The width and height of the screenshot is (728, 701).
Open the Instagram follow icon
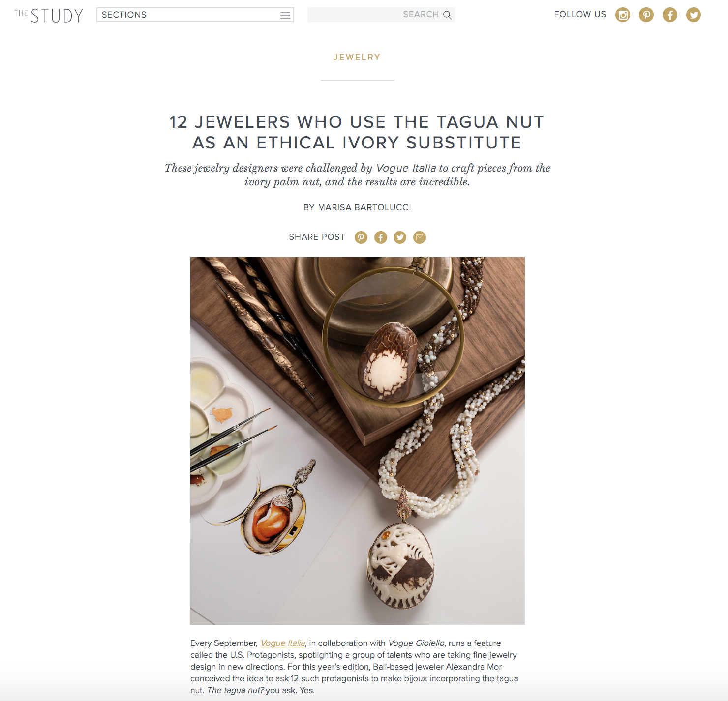coord(623,15)
